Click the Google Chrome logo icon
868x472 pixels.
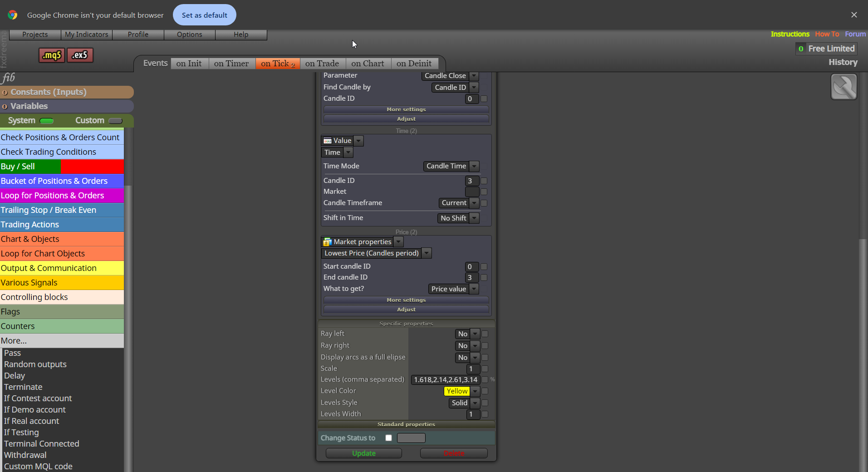click(x=13, y=15)
